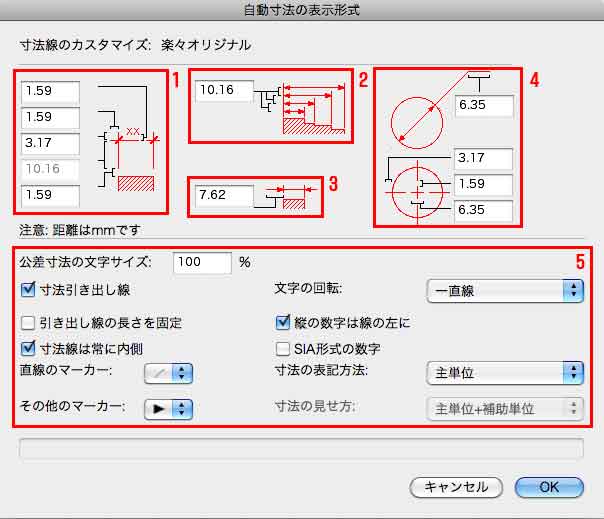The width and height of the screenshot is (604, 519).
Task: Toggle the 寸法引き出し線 checkbox
Action: click(x=28, y=290)
